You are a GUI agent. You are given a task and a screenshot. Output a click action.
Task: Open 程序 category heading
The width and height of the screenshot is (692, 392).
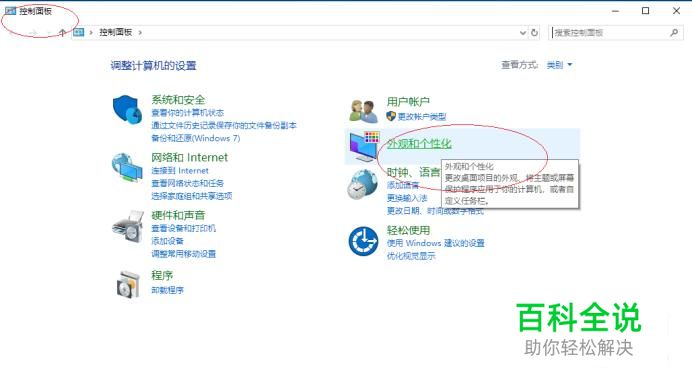162,275
